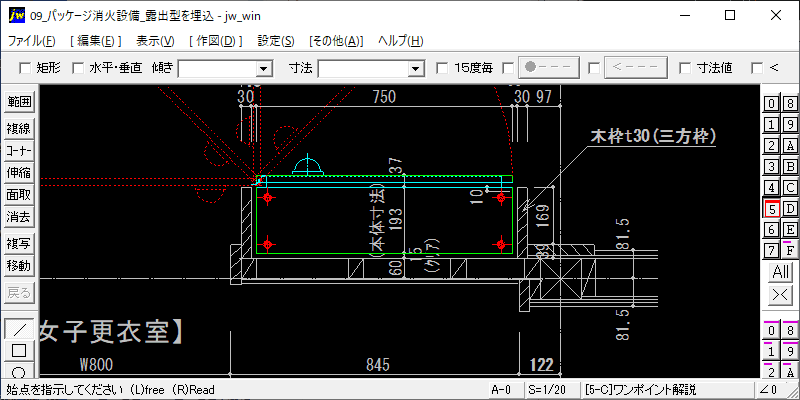Click the All layers button
The width and height of the screenshot is (800, 400).
pyautogui.click(x=780, y=272)
